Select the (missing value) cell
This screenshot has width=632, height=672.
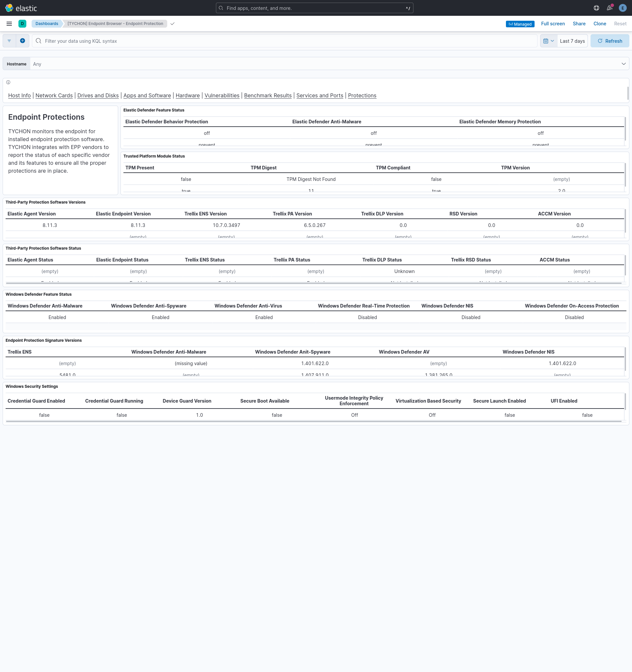coord(191,363)
